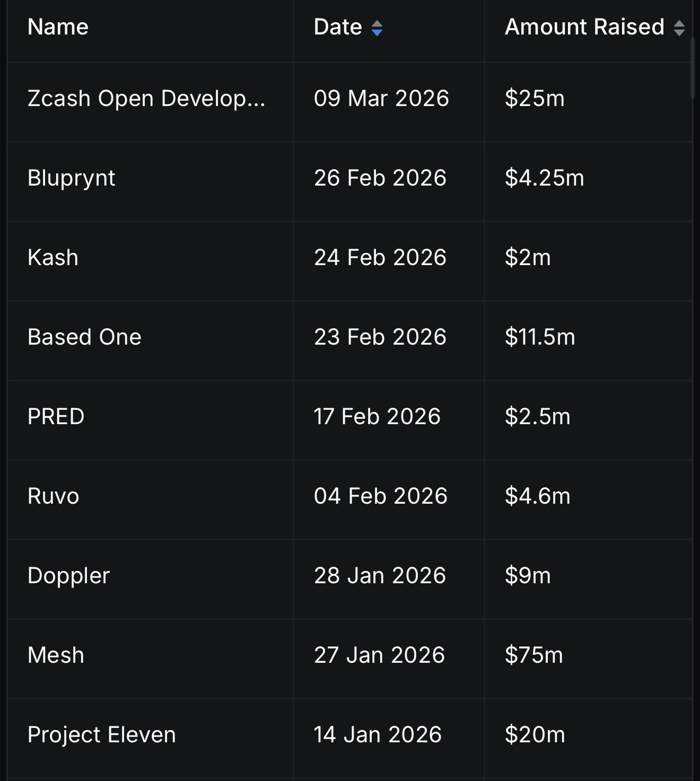Screen dimensions: 700x781
Task: Open the Based One entry
Action: [84, 337]
